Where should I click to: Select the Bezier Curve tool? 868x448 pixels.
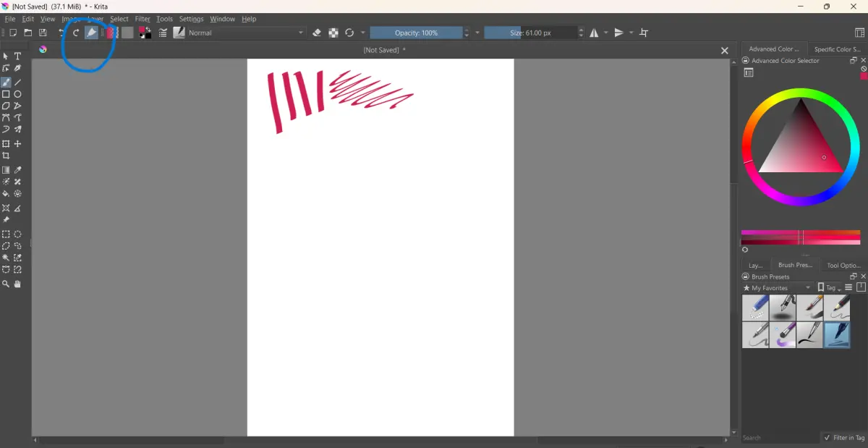[6, 118]
